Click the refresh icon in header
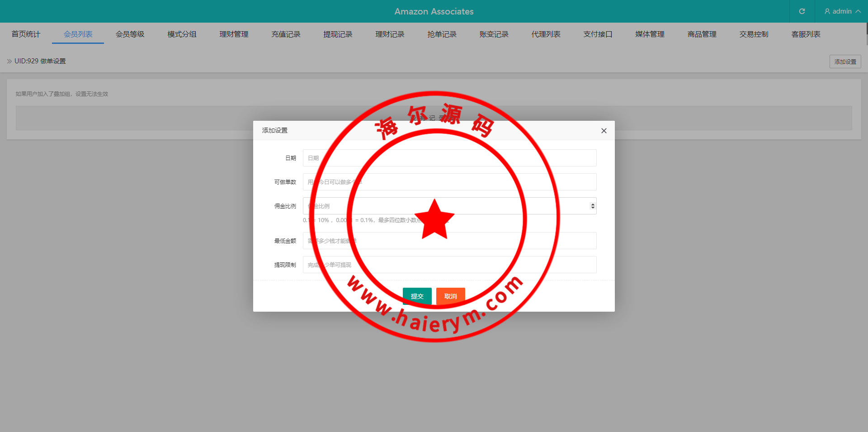 point(802,11)
